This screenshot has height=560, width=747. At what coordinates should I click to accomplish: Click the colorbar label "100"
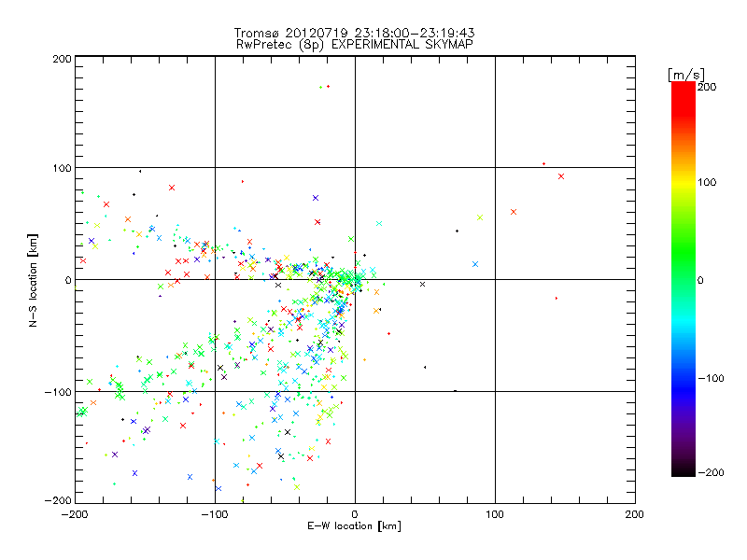click(x=707, y=182)
